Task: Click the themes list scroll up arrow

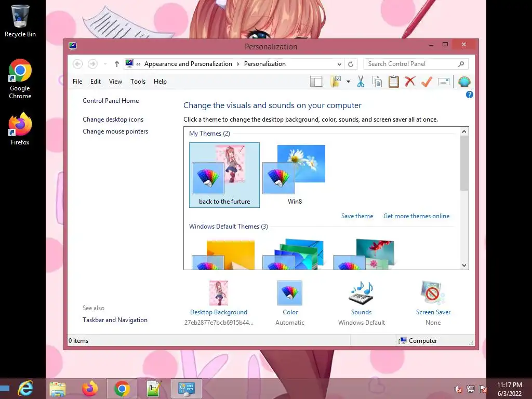Action: (464, 131)
